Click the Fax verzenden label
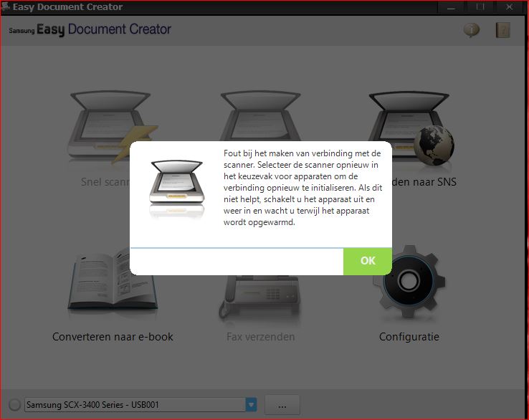 pos(260,337)
